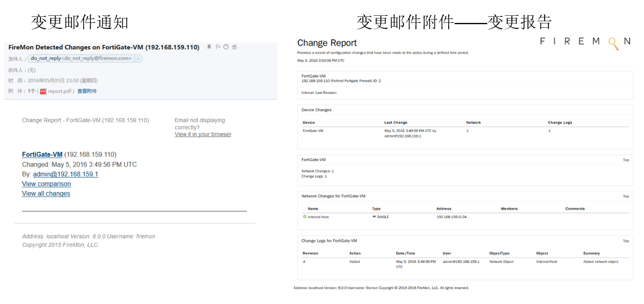
Task: Flag this FireMon email
Action: (x=218, y=47)
